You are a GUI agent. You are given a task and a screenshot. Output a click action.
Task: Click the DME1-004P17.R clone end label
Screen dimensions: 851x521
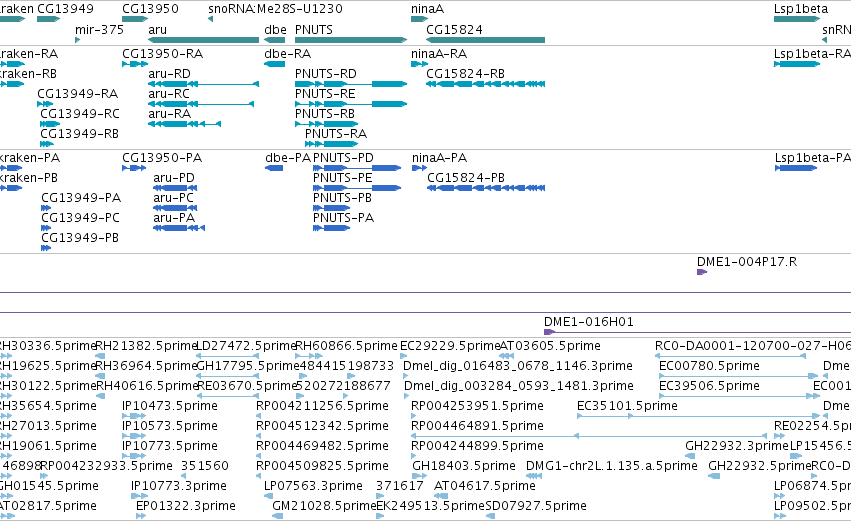(747, 262)
